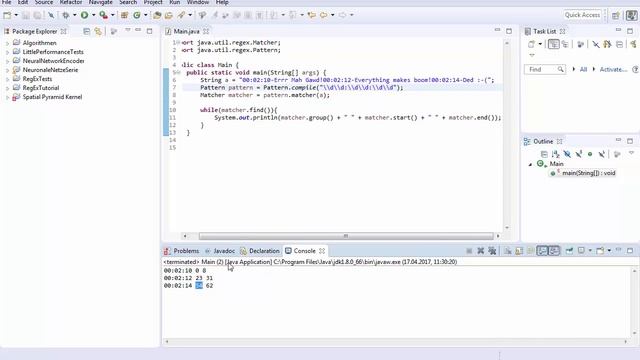Toggle Scroll Lock in Console toolbar

519,251
